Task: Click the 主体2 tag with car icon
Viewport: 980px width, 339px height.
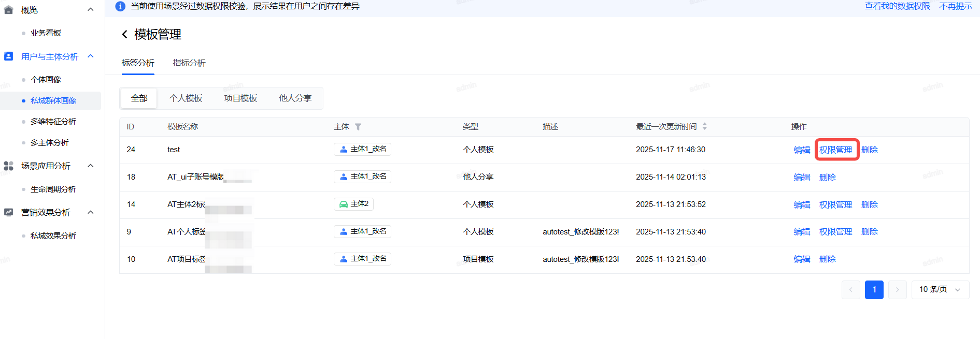Action: [353, 204]
